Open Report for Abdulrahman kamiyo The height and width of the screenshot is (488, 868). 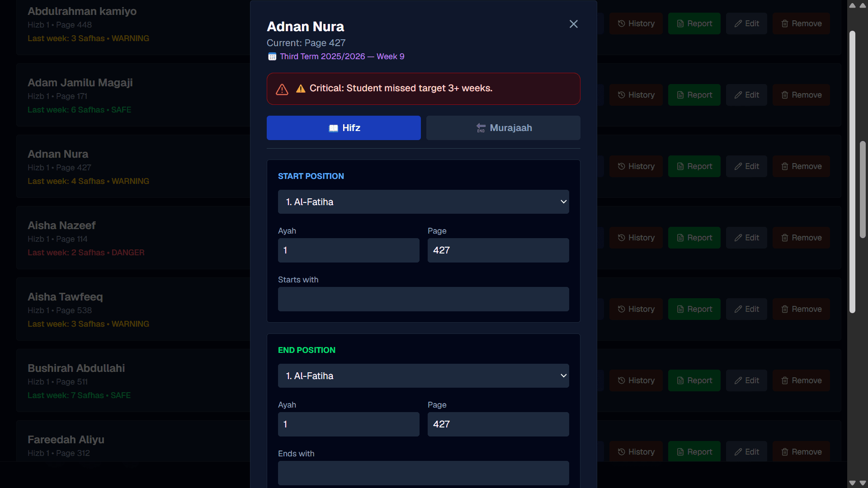click(x=694, y=23)
